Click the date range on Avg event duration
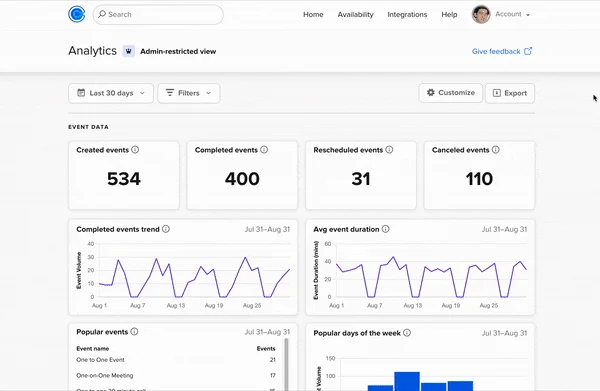The image size is (600, 391). point(504,229)
